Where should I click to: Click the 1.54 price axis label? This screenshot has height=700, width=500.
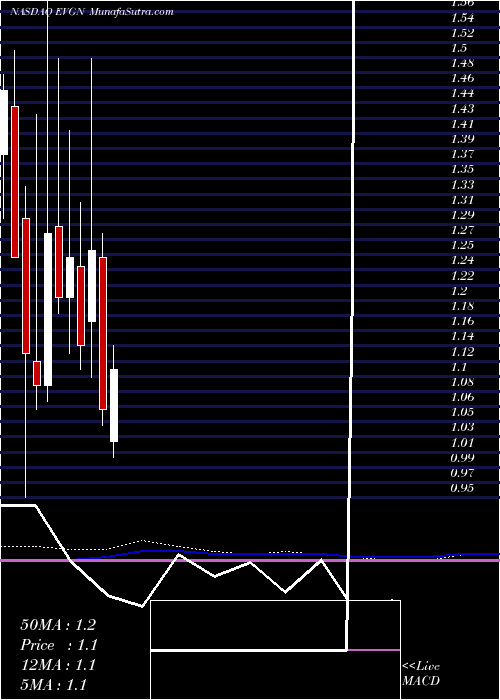click(x=462, y=18)
